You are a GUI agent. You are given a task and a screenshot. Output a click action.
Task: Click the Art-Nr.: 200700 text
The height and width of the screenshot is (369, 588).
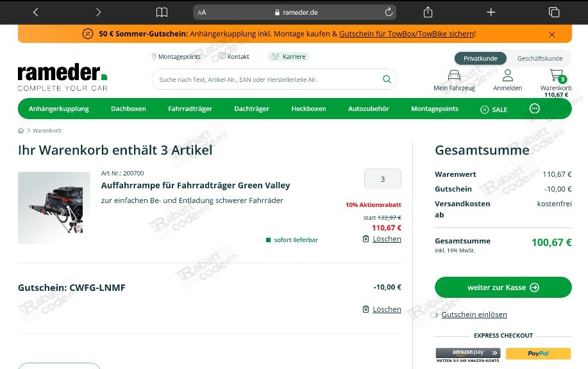click(x=122, y=173)
